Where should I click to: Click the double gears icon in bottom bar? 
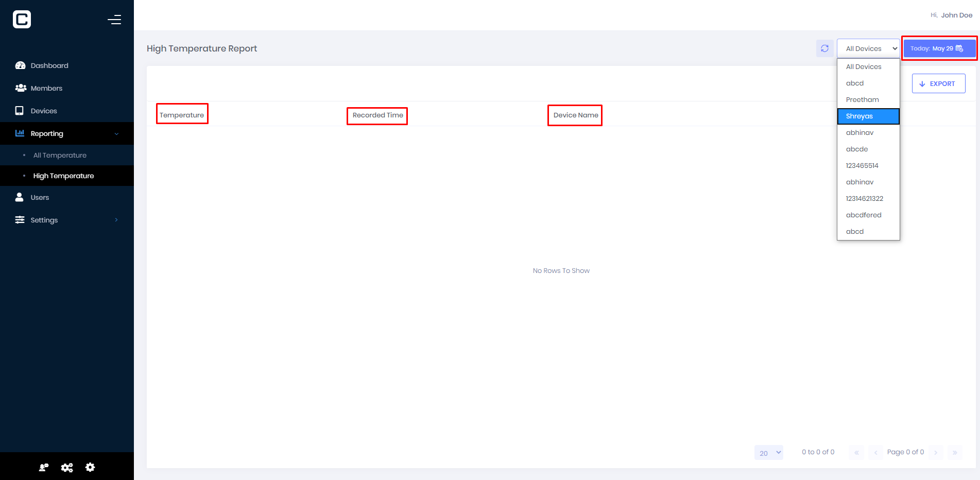click(67, 467)
